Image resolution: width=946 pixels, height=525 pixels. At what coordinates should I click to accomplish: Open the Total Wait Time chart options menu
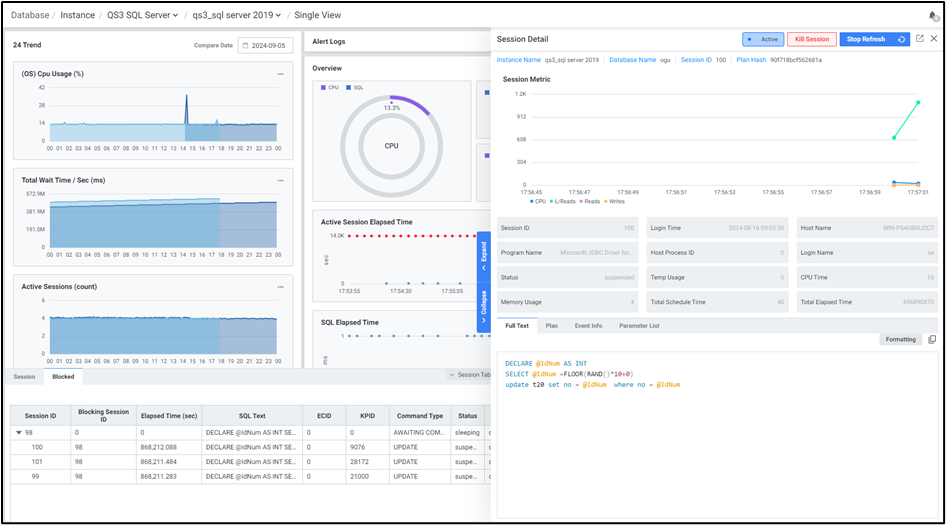281,180
